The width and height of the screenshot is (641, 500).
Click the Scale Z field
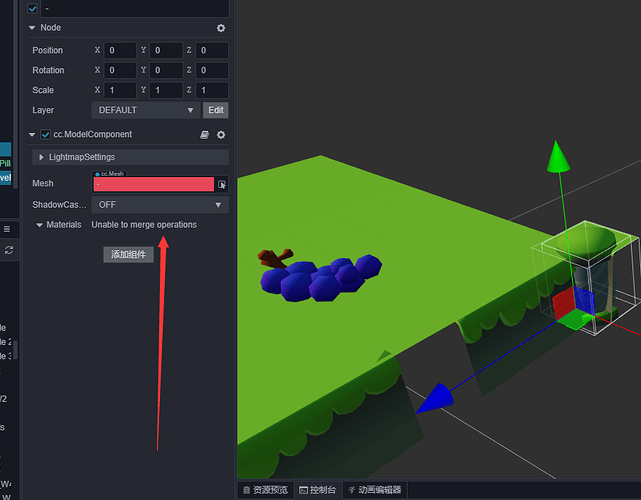tap(212, 90)
